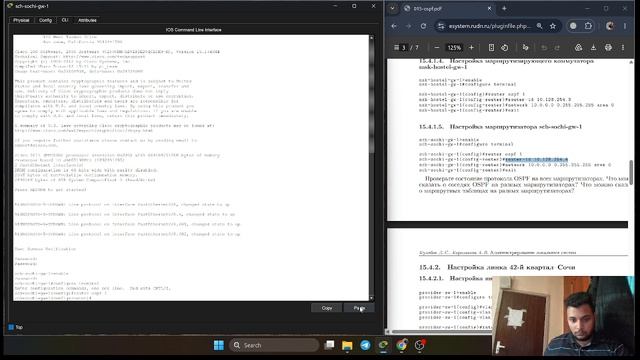Click the taskbar Search box
The image size is (640, 360).
(x=274, y=345)
